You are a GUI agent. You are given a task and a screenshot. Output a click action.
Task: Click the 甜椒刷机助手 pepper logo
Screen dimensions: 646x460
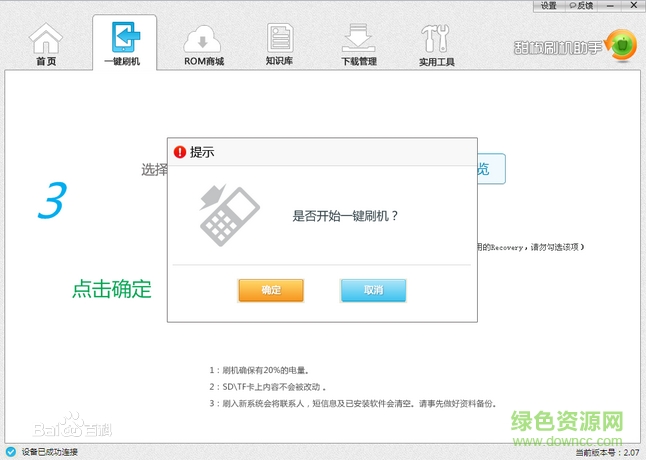(x=622, y=45)
